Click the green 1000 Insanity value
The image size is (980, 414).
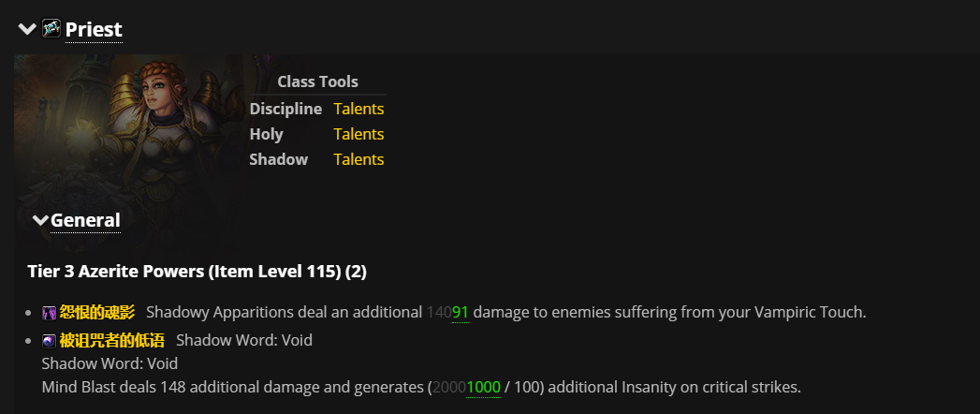[484, 387]
